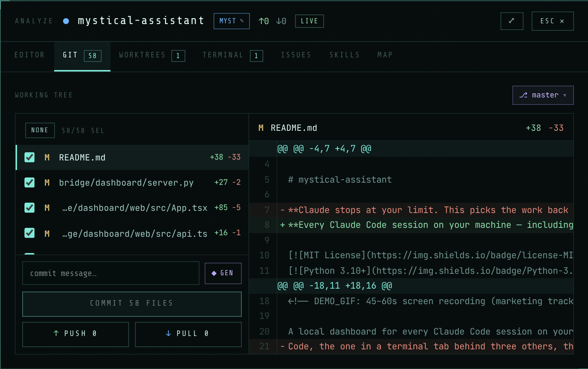
Task: Open the SKILLS tab
Action: (x=344, y=55)
